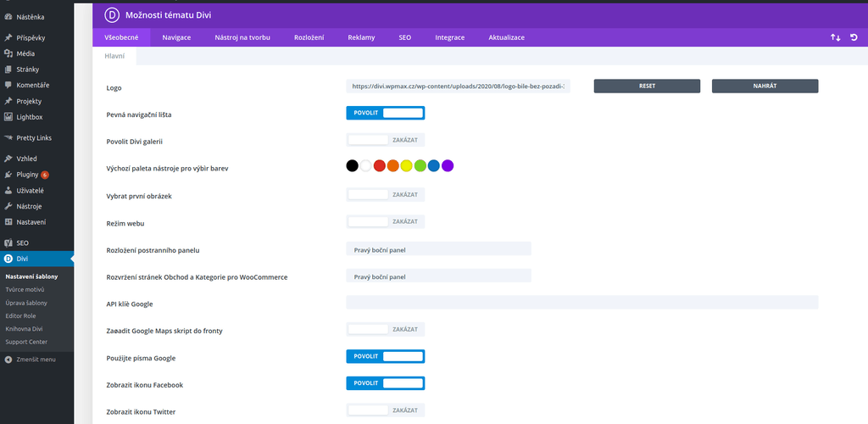This screenshot has width=868, height=424.
Task: Click the Nástroje wrench icon
Action: (x=8, y=206)
